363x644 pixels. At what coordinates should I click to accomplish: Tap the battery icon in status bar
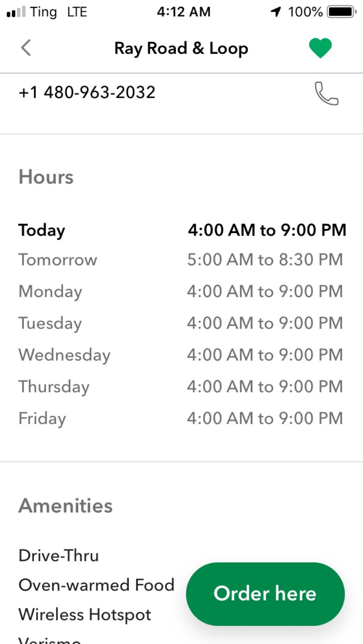(342, 12)
